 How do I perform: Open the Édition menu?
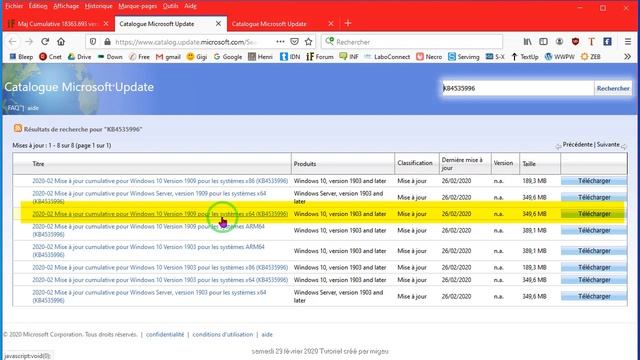[38, 6]
